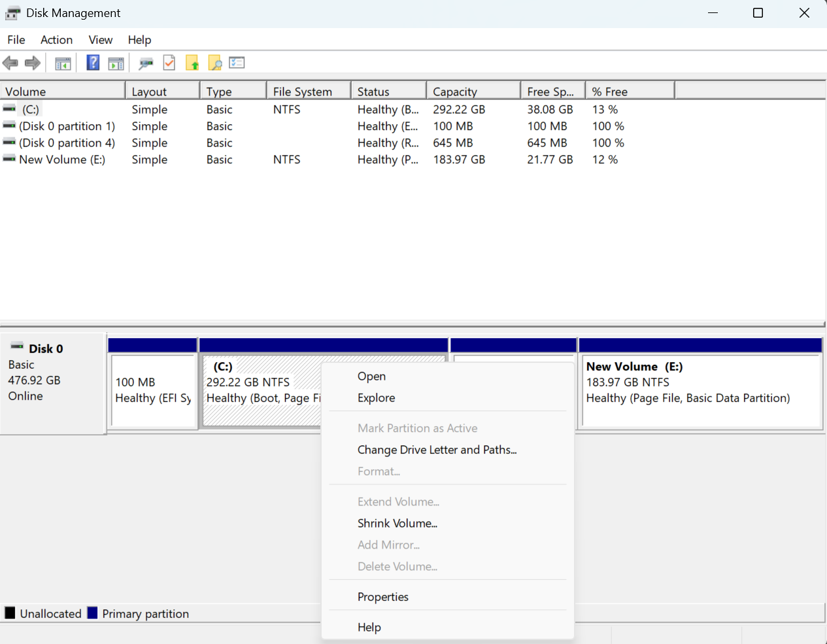Click the Back arrow in toolbar
Image resolution: width=827 pixels, height=644 pixels.
coord(10,63)
